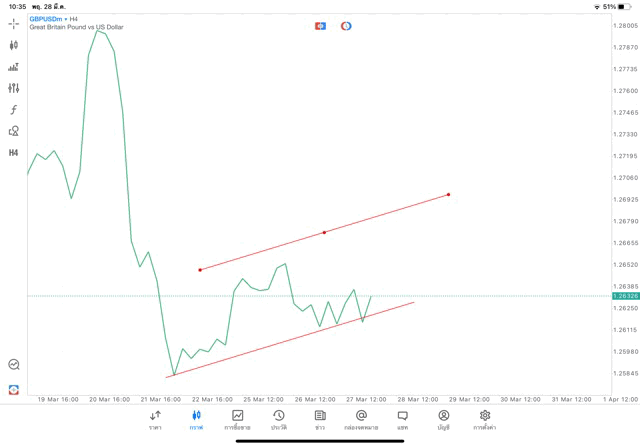Switch to the ราคา quotes tab
The height and width of the screenshot is (447, 640).
pos(155,420)
